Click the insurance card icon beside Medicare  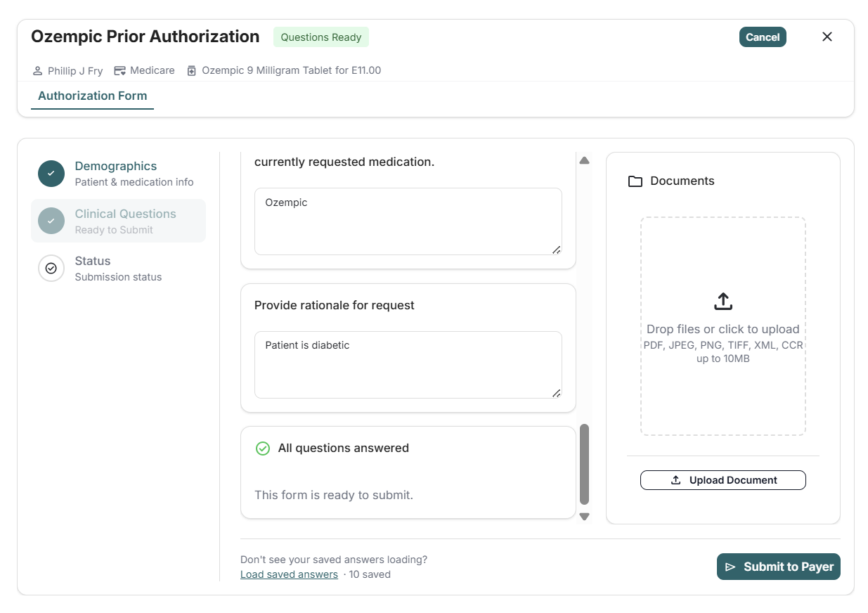coord(120,71)
